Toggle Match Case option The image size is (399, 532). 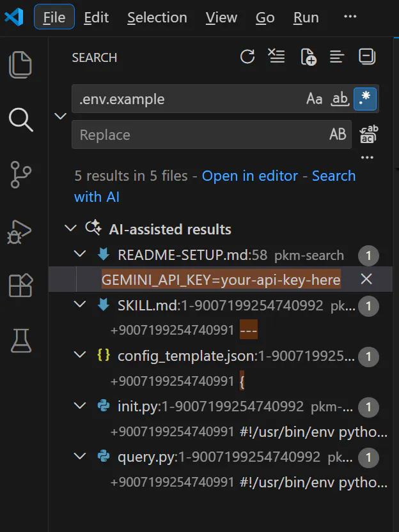[x=314, y=99]
